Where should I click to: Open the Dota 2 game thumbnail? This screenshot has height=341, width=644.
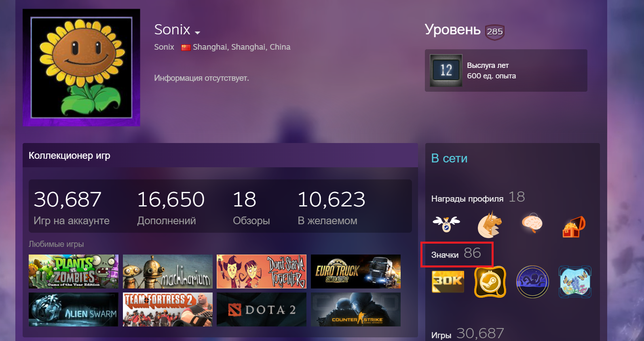pyautogui.click(x=262, y=309)
